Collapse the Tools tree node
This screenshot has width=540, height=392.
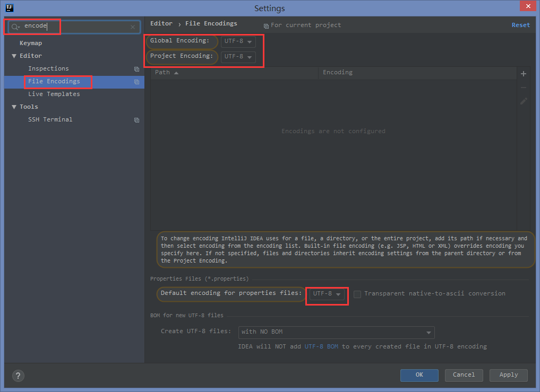(14, 107)
